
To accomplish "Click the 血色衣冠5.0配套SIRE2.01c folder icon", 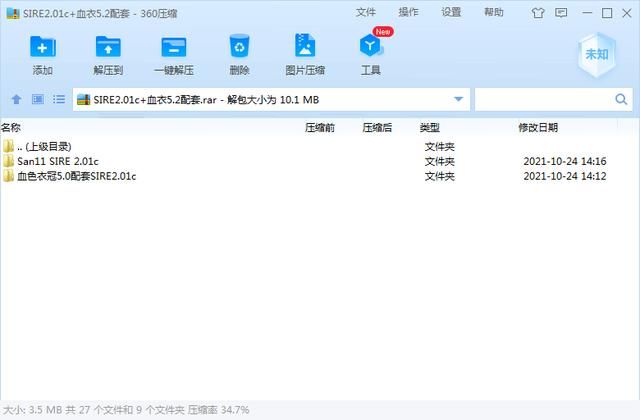I will pyautogui.click(x=8, y=176).
